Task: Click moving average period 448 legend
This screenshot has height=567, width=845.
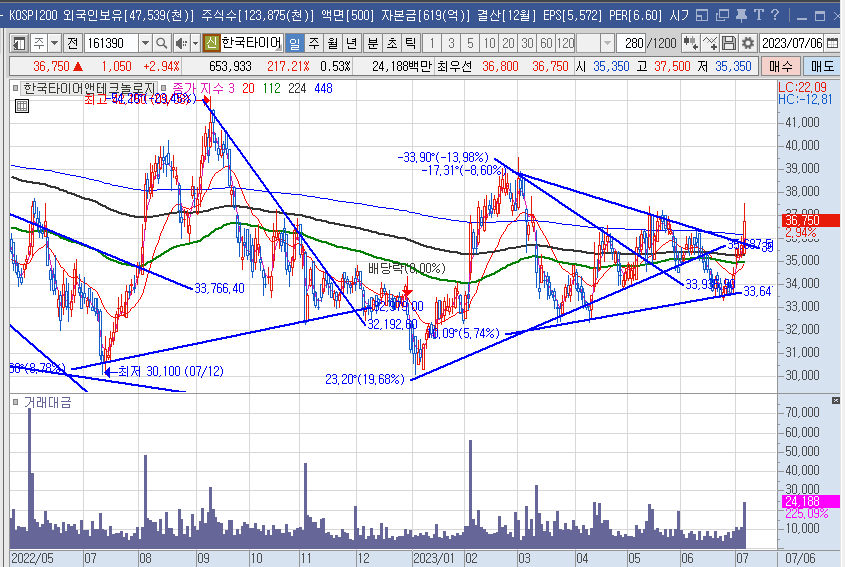Action: pyautogui.click(x=323, y=88)
